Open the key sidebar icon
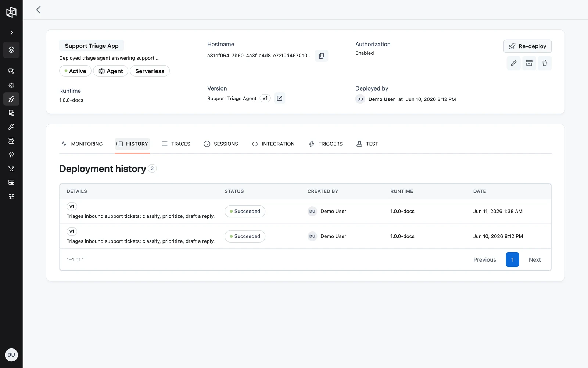This screenshot has width=588, height=368. pyautogui.click(x=11, y=127)
